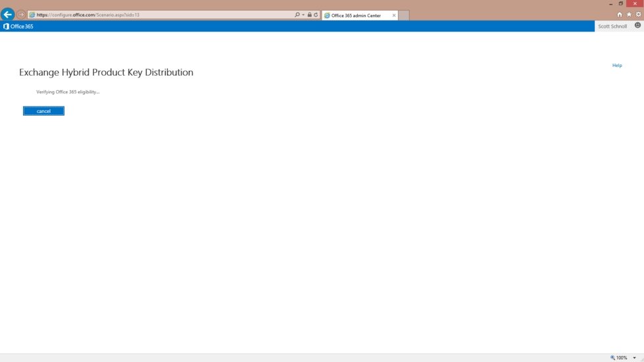Click the security lock icon

click(309, 14)
